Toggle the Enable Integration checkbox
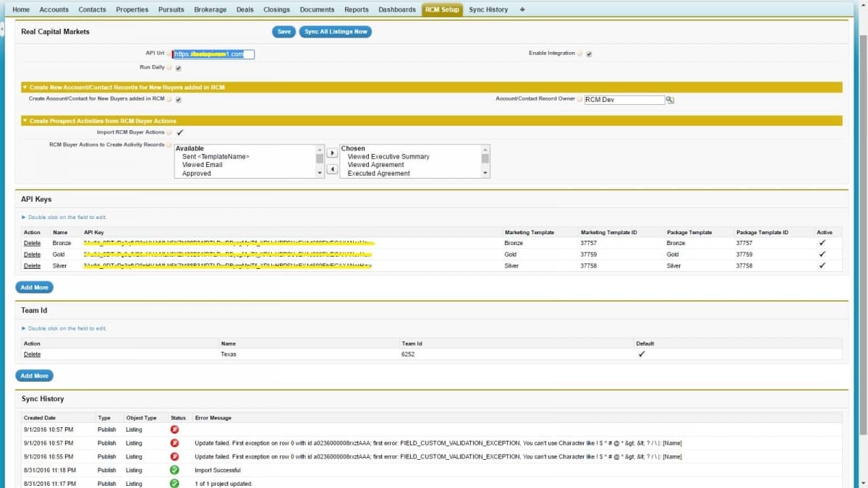Image resolution: width=868 pixels, height=488 pixels. [590, 54]
